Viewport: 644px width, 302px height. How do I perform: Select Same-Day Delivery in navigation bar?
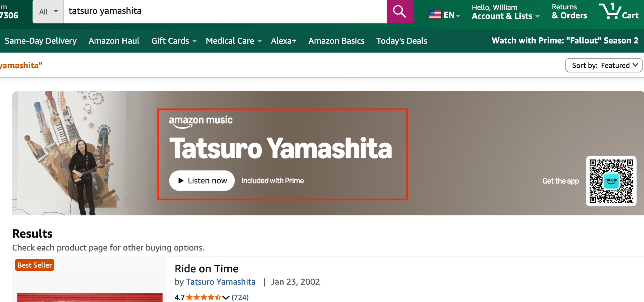point(41,41)
